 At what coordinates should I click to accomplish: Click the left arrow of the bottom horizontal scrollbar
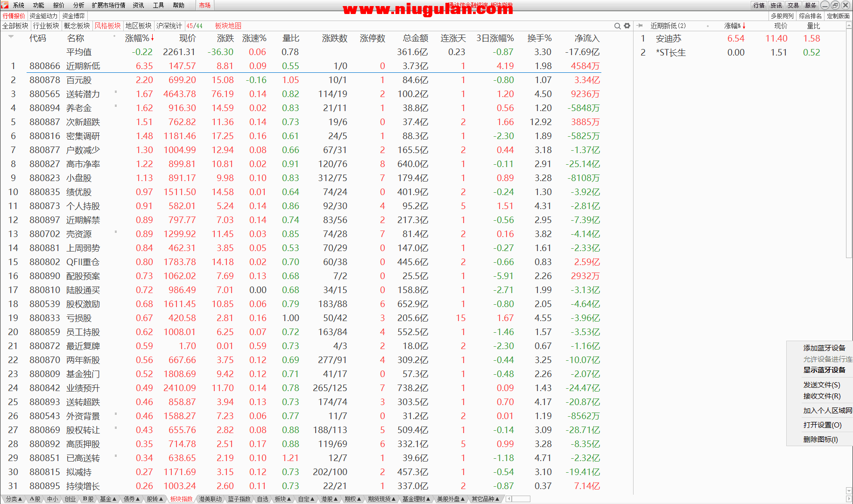509,499
